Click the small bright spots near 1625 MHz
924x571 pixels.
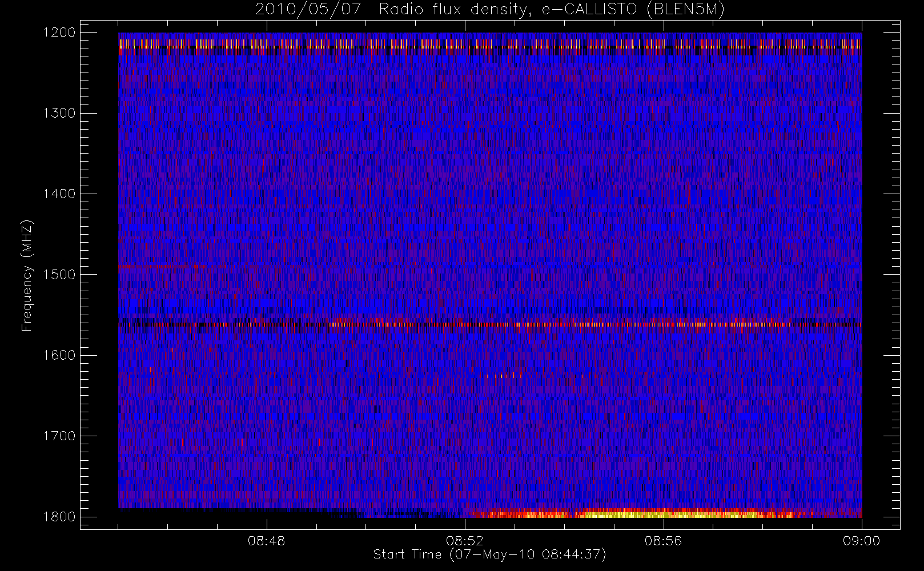[x=503, y=375]
